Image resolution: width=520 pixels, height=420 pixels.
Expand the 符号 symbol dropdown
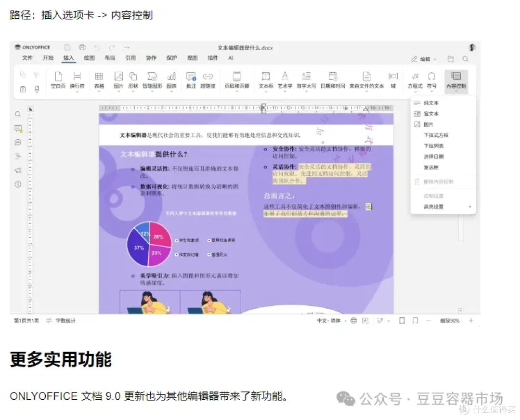click(x=431, y=92)
